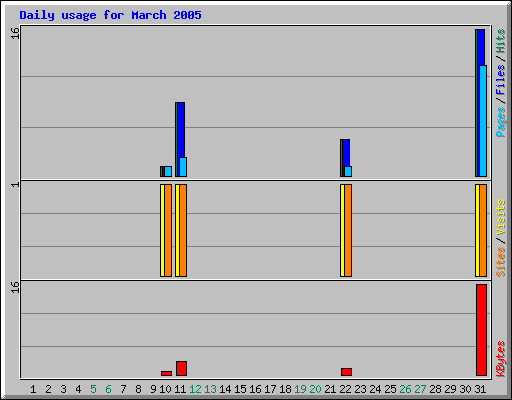The height and width of the screenshot is (400, 512).
Task: Click green weekend day '5' on the axis
Action: 93,389
